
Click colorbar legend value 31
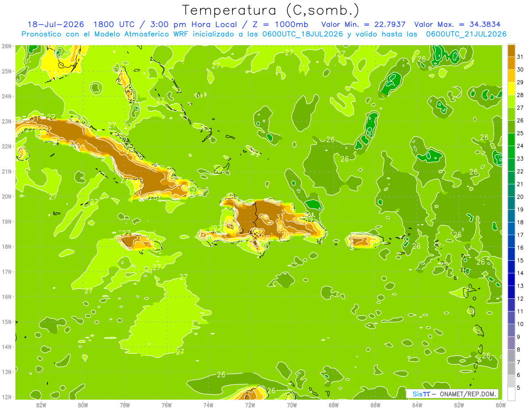click(x=520, y=57)
